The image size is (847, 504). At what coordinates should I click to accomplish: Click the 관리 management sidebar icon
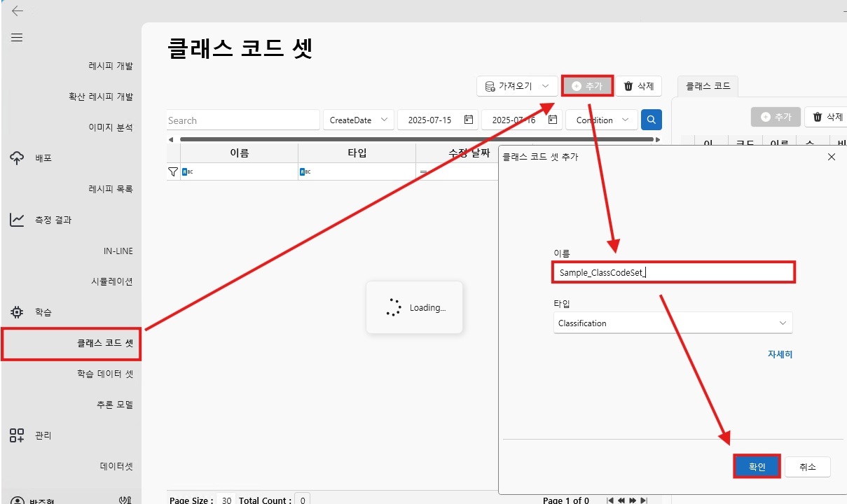pyautogui.click(x=17, y=435)
